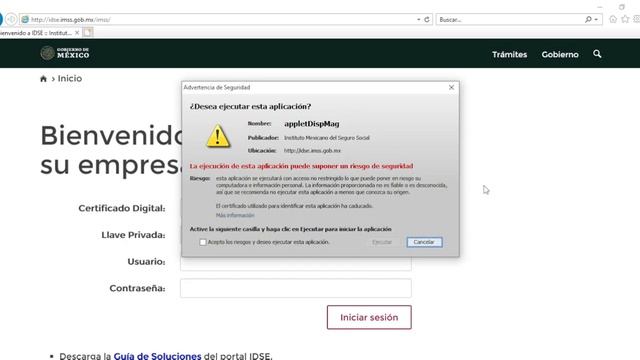Open the Trámites menu
The height and width of the screenshot is (360, 640).
click(x=509, y=54)
